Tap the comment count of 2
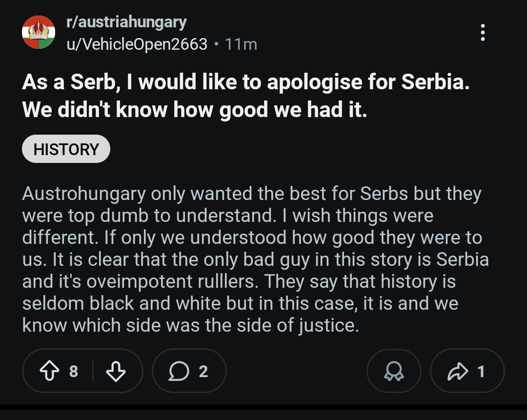Screen dimensions: 527x420 coord(203,372)
